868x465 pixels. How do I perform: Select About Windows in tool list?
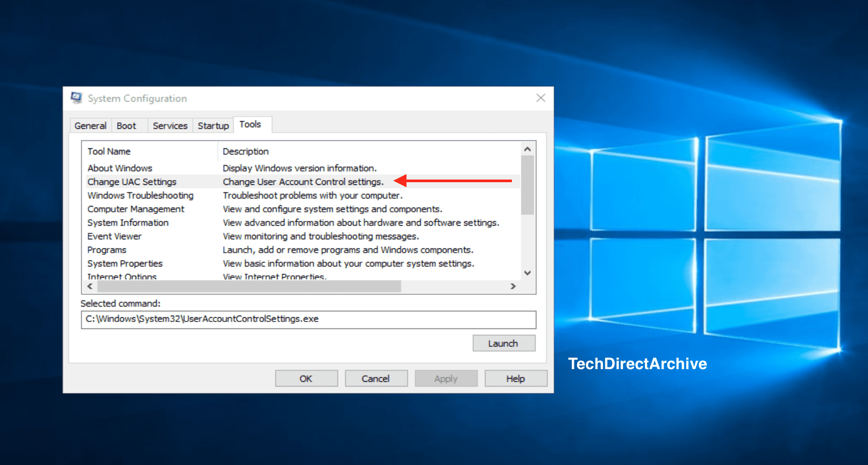(x=120, y=168)
